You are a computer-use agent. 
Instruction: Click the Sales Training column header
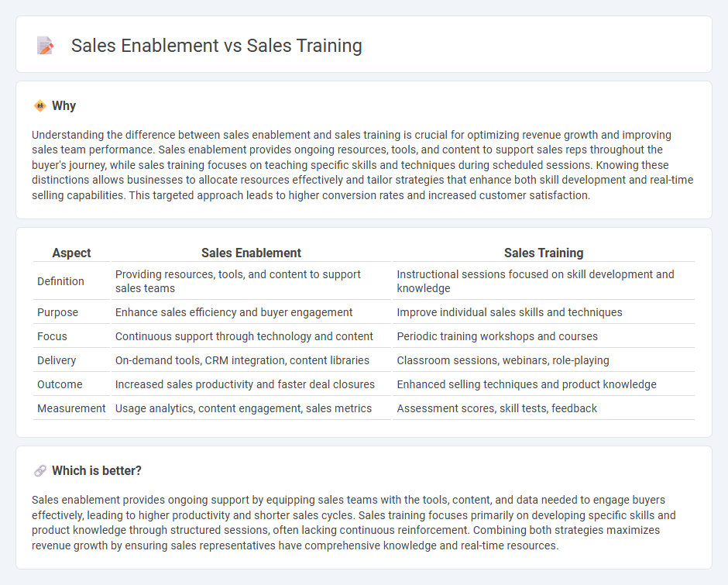544,253
